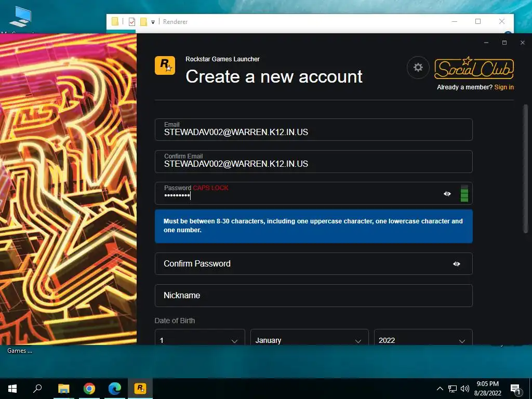Minimize the Rockstar Games Launcher window

pos(486,43)
